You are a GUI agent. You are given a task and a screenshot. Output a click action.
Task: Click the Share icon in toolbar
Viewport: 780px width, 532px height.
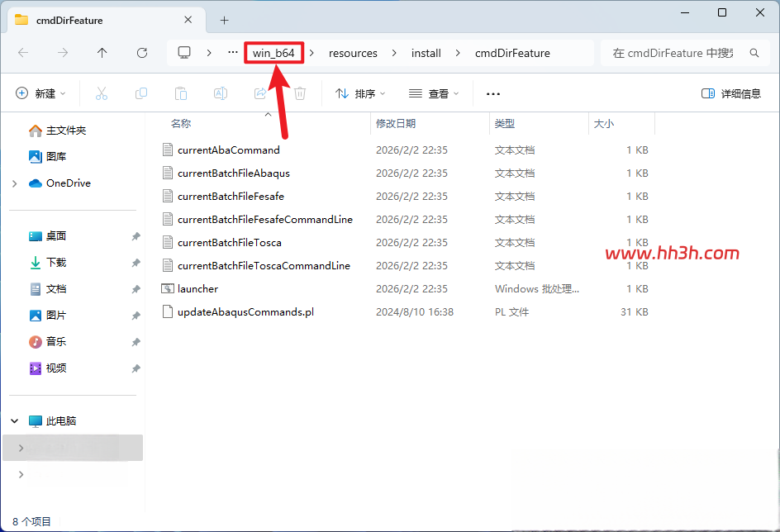click(x=260, y=93)
